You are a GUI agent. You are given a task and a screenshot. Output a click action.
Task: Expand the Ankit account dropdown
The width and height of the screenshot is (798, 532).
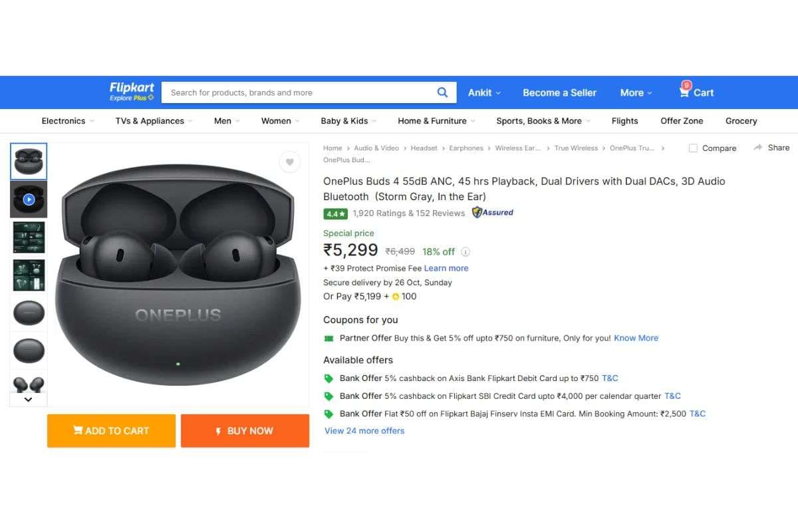click(484, 92)
